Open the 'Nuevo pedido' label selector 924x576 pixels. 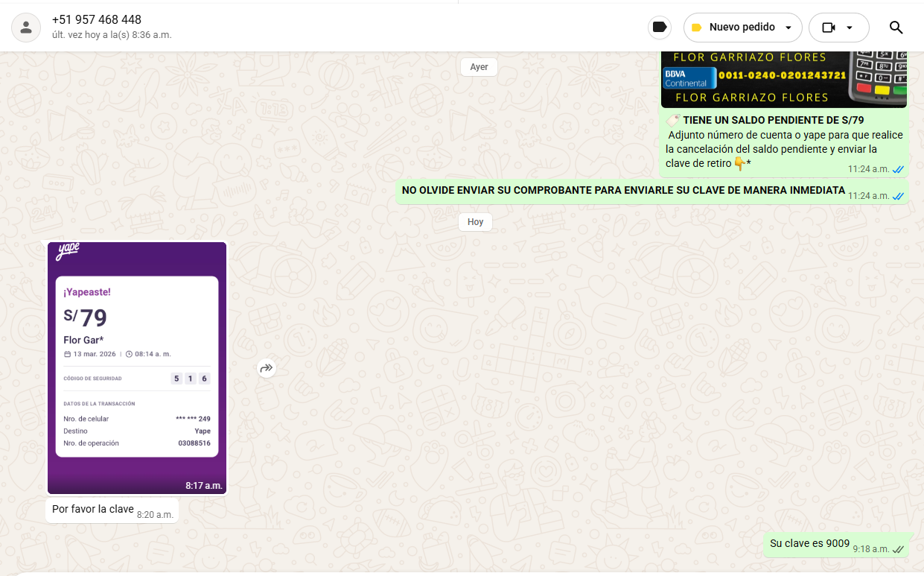pos(742,28)
